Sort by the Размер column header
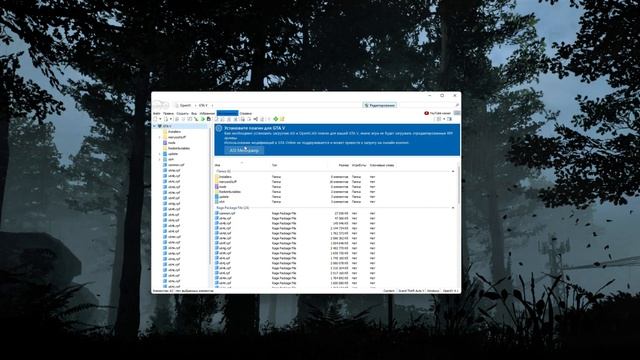640x360 pixels. coord(344,165)
